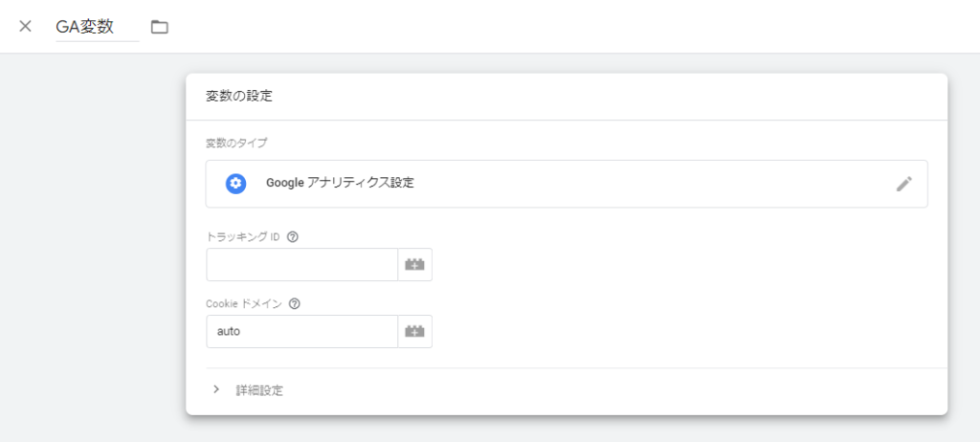The width and height of the screenshot is (980, 442).
Task: Click the Cookie ドメイン field containing auto
Action: [x=301, y=331]
